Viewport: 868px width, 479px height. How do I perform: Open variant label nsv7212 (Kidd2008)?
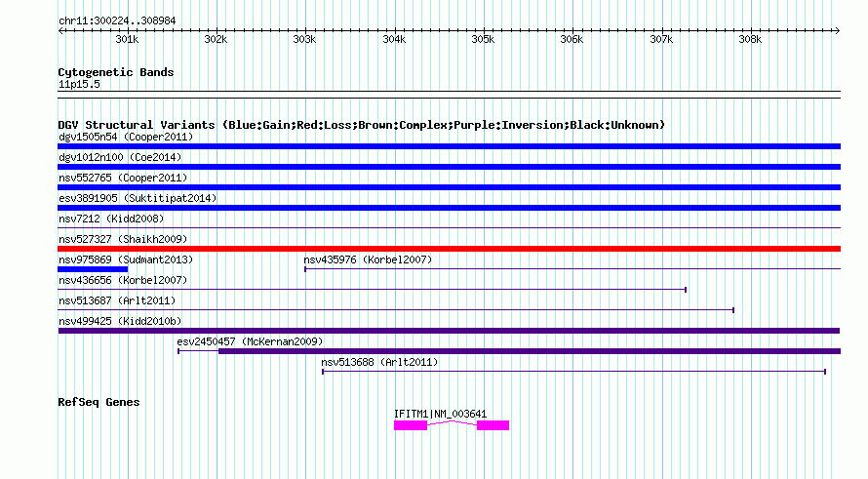point(111,219)
